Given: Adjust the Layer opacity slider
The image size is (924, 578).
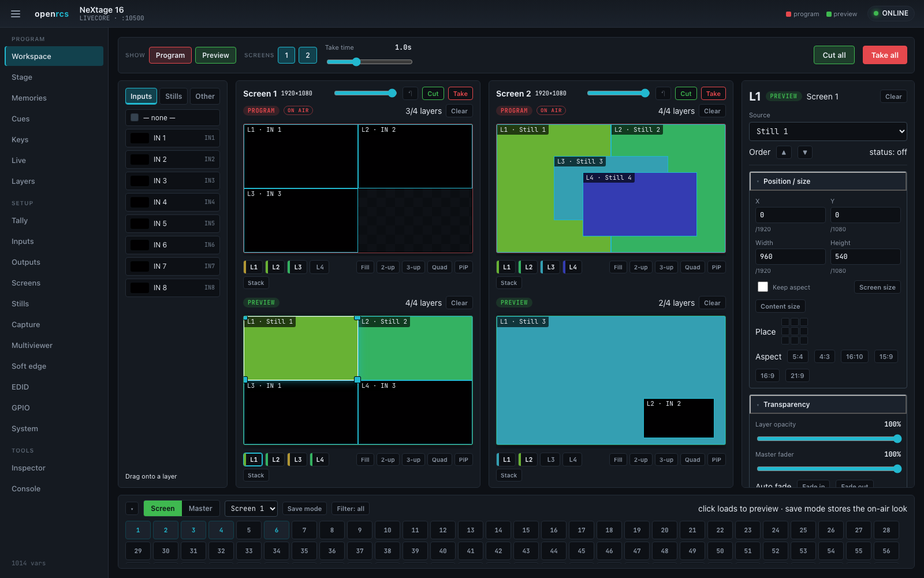Looking at the screenshot, I should tap(829, 439).
